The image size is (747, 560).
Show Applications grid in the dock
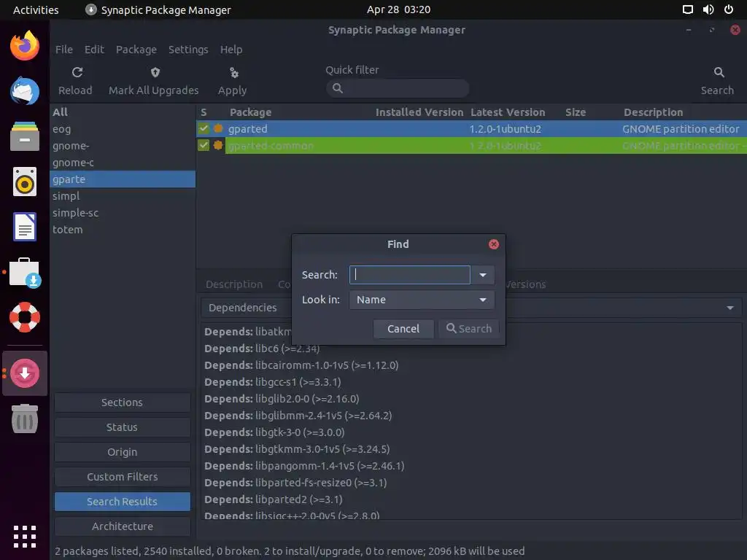[25, 537]
